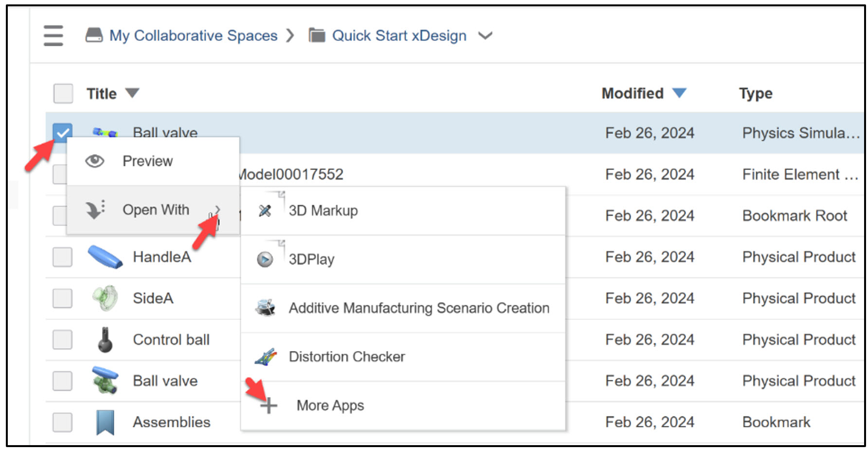Open the Distortion Checker tool
The width and height of the screenshot is (868, 451).
click(267, 357)
